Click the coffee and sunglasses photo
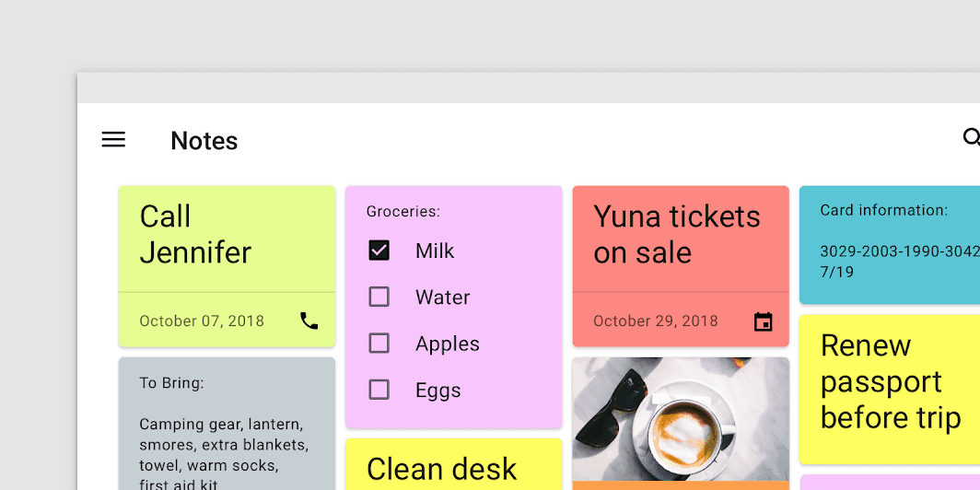The image size is (980, 490). tap(681, 419)
